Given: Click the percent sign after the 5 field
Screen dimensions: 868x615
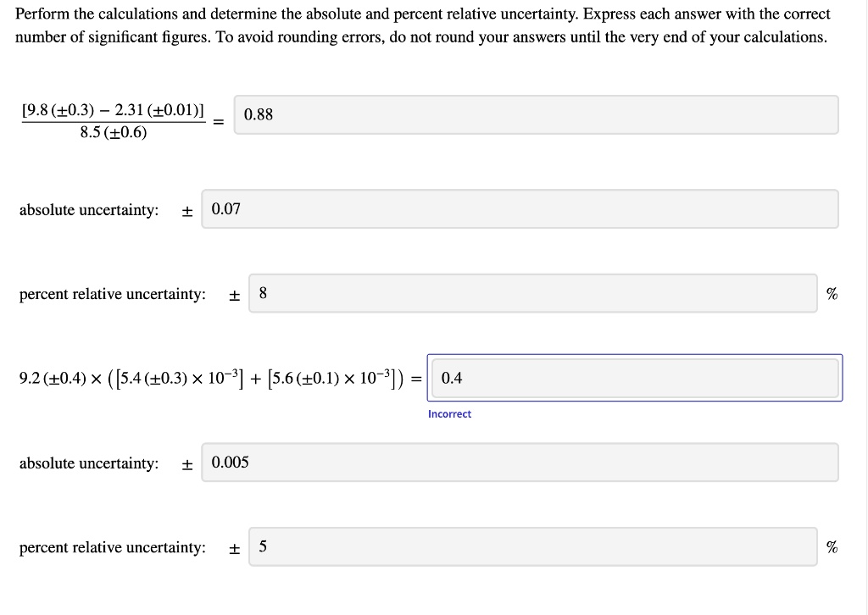Looking at the screenshot, I should point(832,546).
